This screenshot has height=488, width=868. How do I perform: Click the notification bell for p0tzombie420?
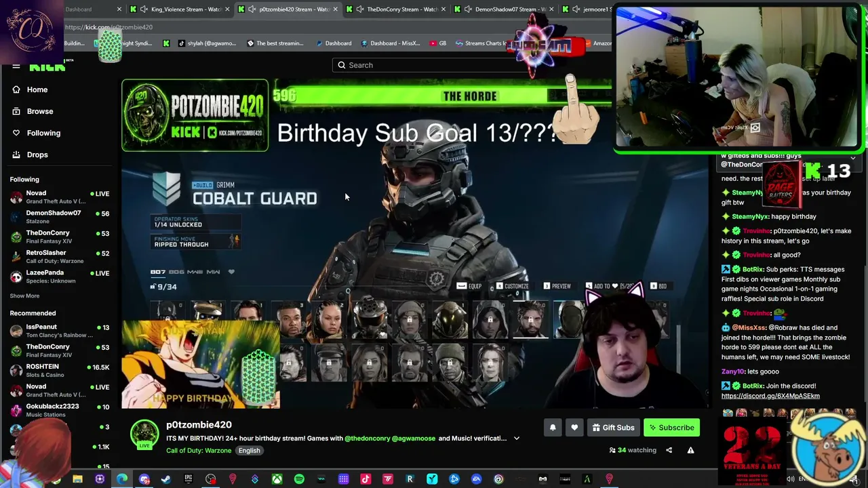pos(553,428)
